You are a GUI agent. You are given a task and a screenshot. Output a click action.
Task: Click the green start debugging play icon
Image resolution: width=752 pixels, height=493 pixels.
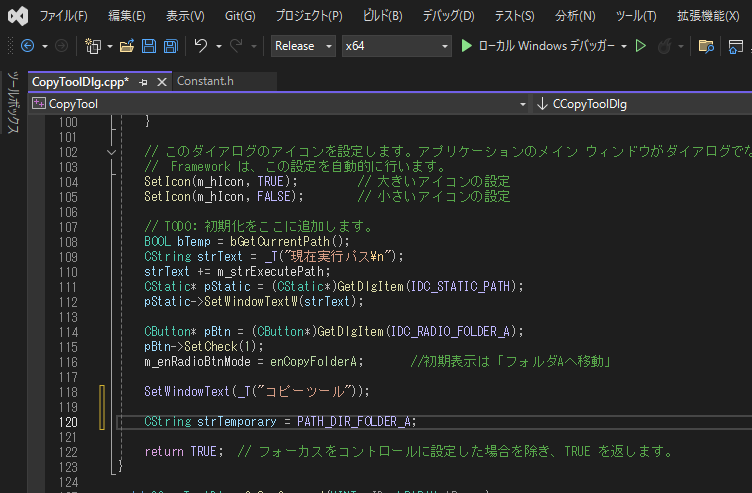(x=466, y=46)
